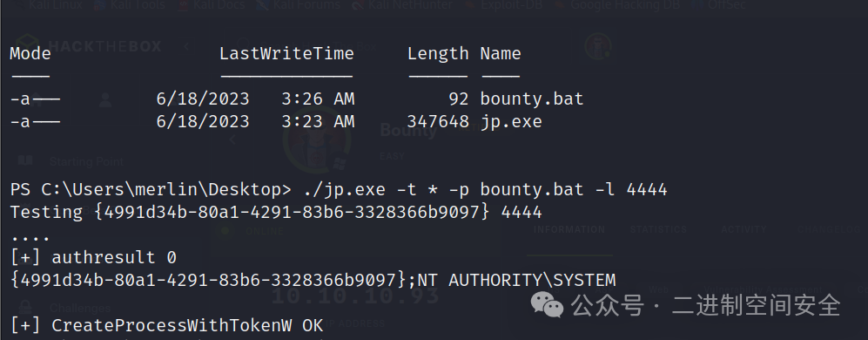This screenshot has width=868, height=340.
Task: Open Starting Point in the background sidebar
Action: point(86,162)
